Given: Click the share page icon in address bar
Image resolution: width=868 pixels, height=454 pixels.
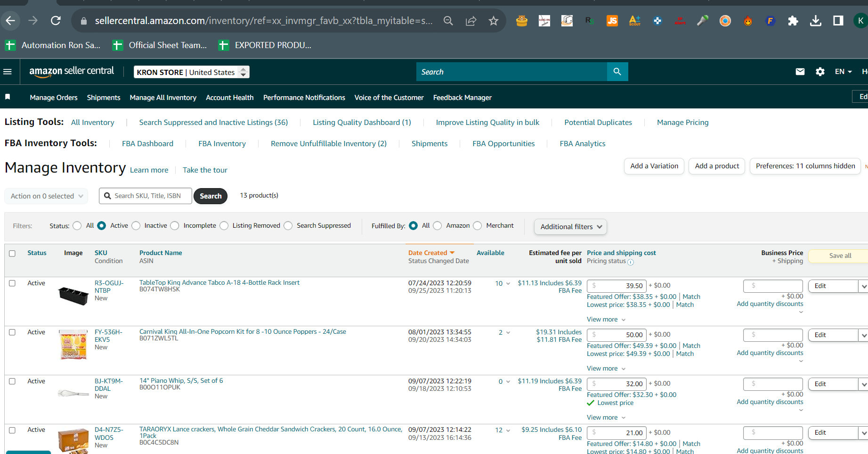Looking at the screenshot, I should coord(471,21).
